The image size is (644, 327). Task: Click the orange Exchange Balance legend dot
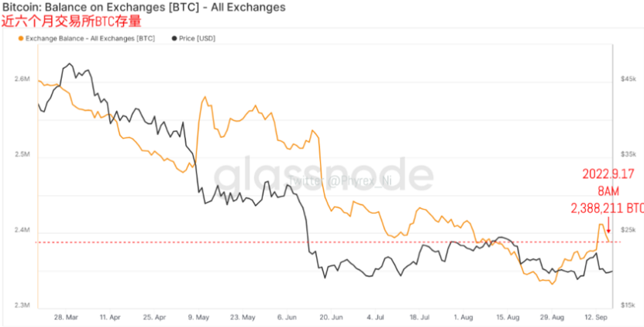(x=20, y=38)
